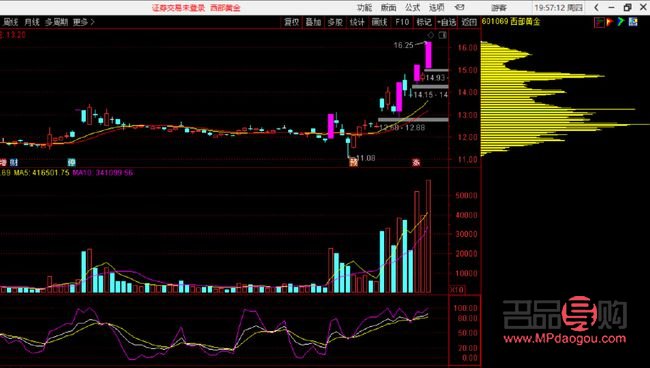Switch to the 月线 monthly period tab
The image size is (650, 368).
[32, 22]
